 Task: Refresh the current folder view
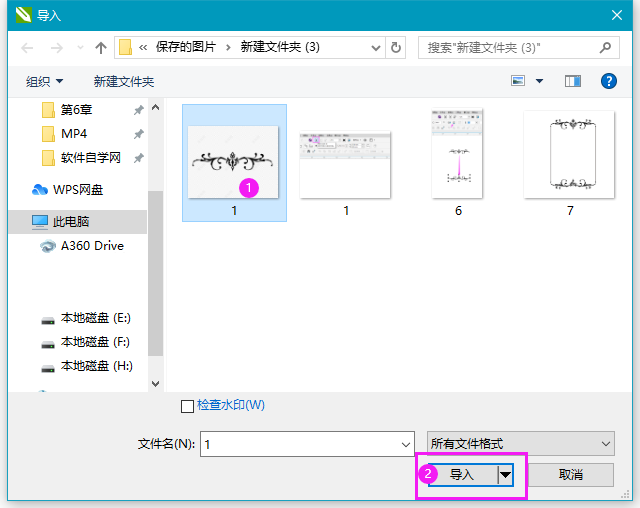pyautogui.click(x=397, y=47)
